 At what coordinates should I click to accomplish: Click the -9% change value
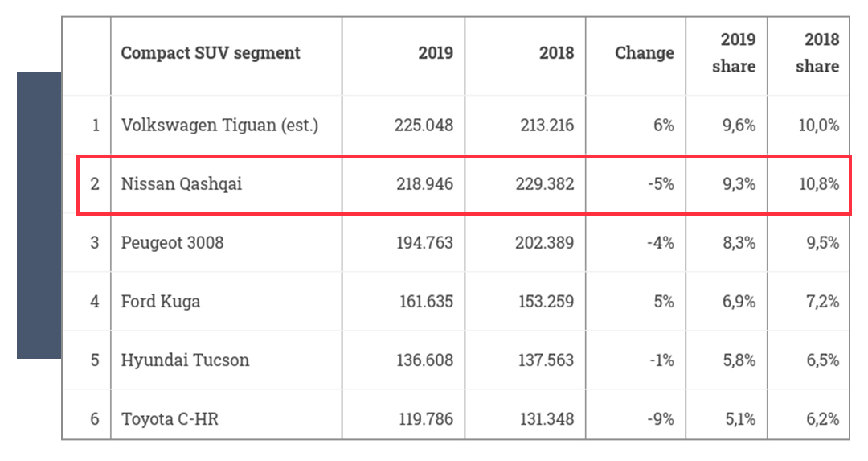point(660,418)
